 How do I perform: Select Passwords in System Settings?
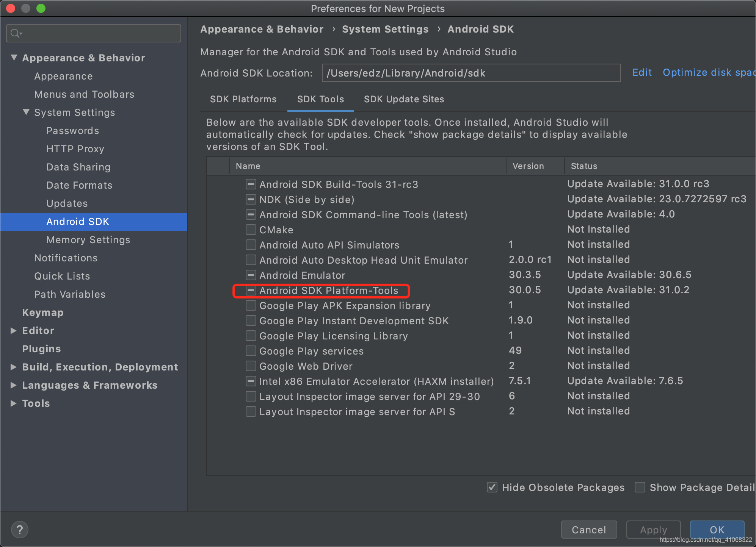pos(73,131)
